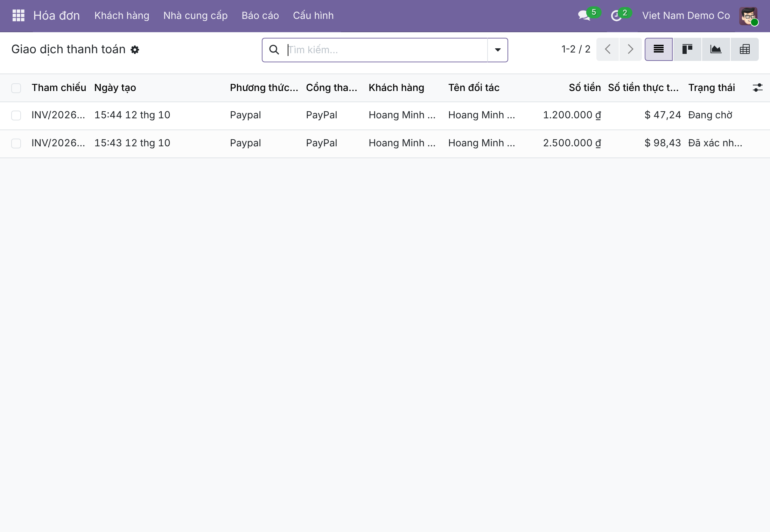Open the apps grid menu
The image size is (770, 532).
(18, 15)
